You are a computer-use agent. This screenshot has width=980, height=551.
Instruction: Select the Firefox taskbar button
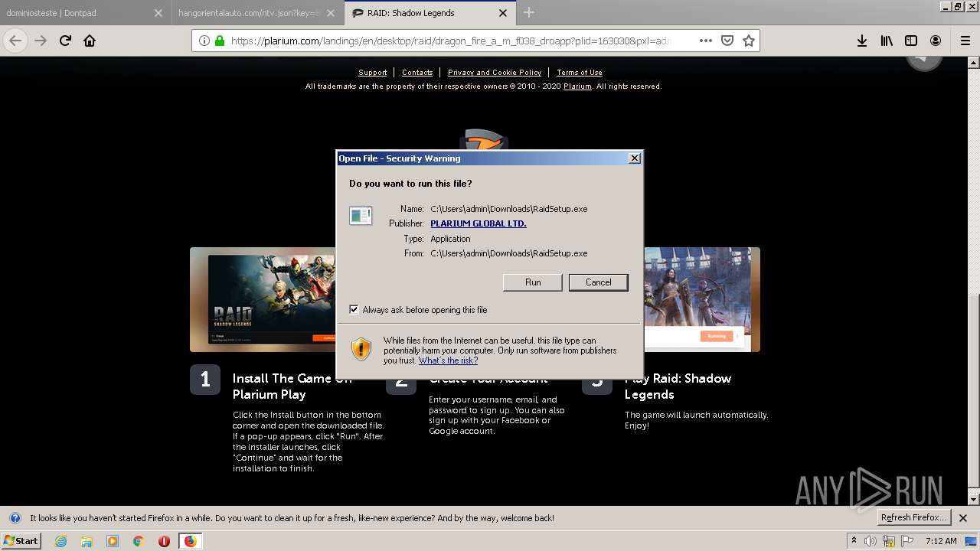(190, 541)
